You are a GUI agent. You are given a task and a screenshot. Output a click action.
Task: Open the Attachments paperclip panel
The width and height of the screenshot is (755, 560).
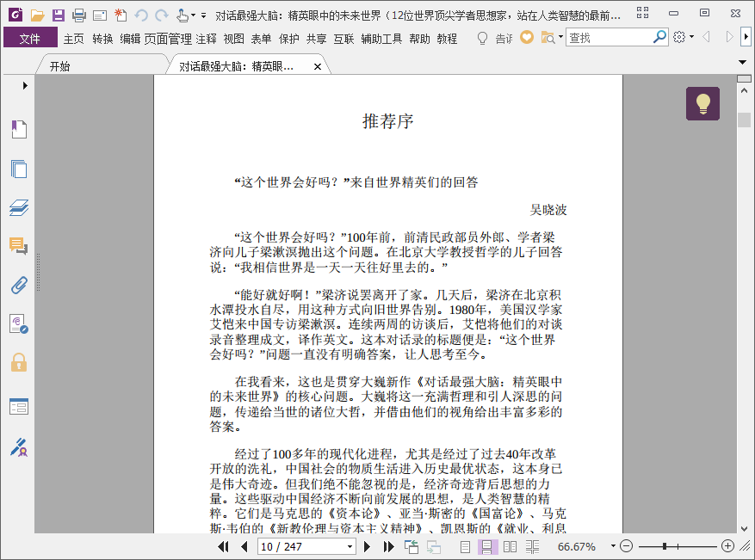coord(19,286)
